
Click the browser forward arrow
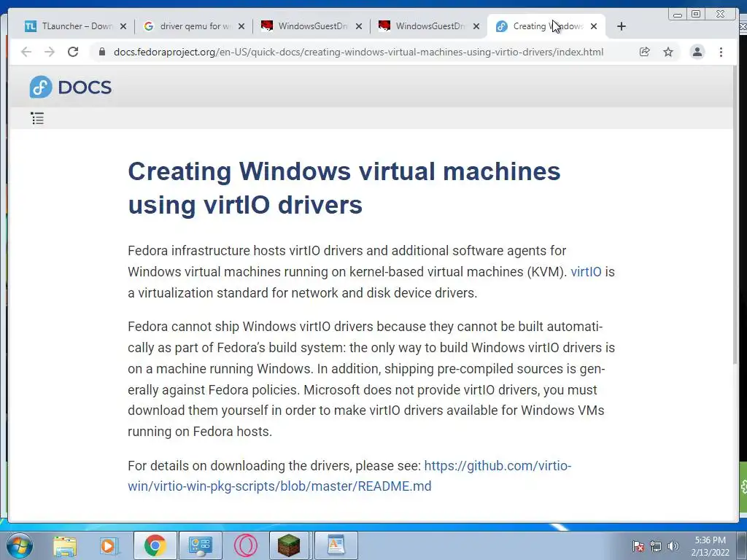pyautogui.click(x=50, y=52)
